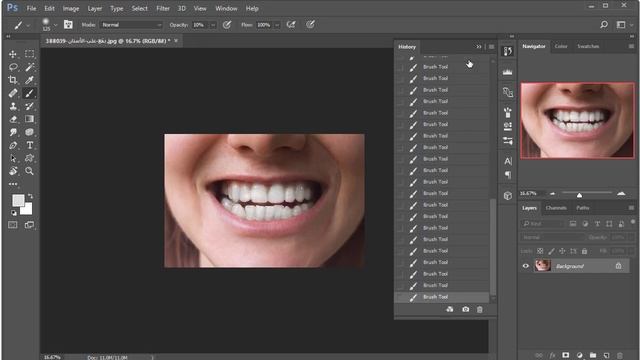640x360 pixels.
Task: Select the Gradient tool
Action: point(29,119)
